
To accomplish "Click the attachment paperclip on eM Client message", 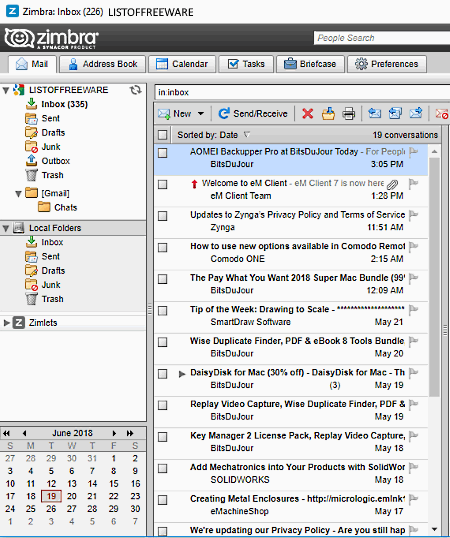I will (392, 184).
